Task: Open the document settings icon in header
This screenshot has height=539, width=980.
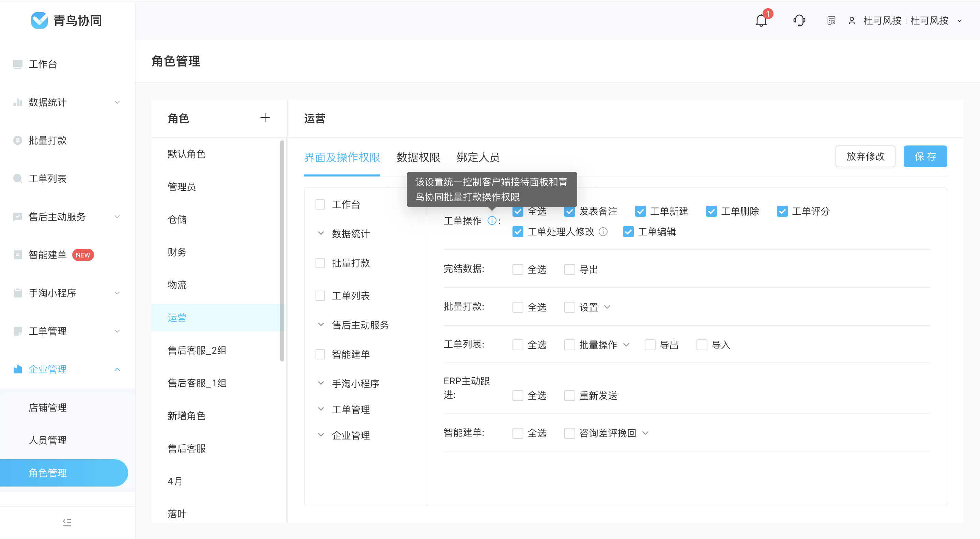Action: (x=831, y=20)
